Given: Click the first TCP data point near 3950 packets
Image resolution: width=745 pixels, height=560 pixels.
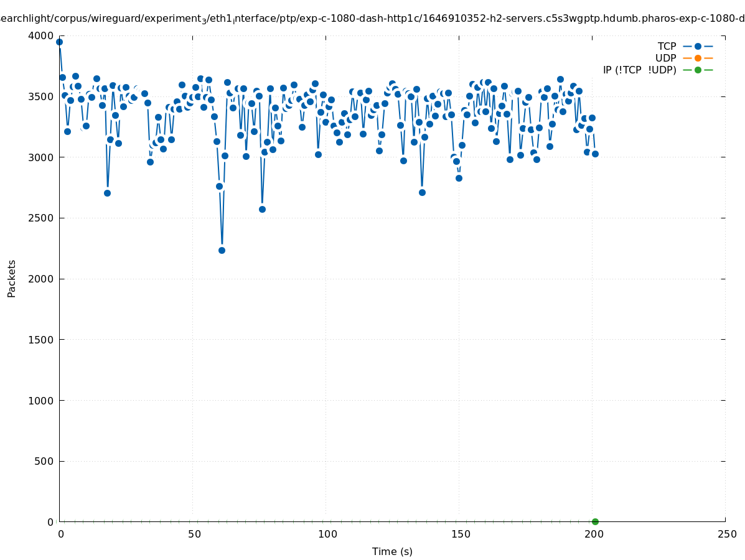Looking at the screenshot, I should [x=59, y=42].
